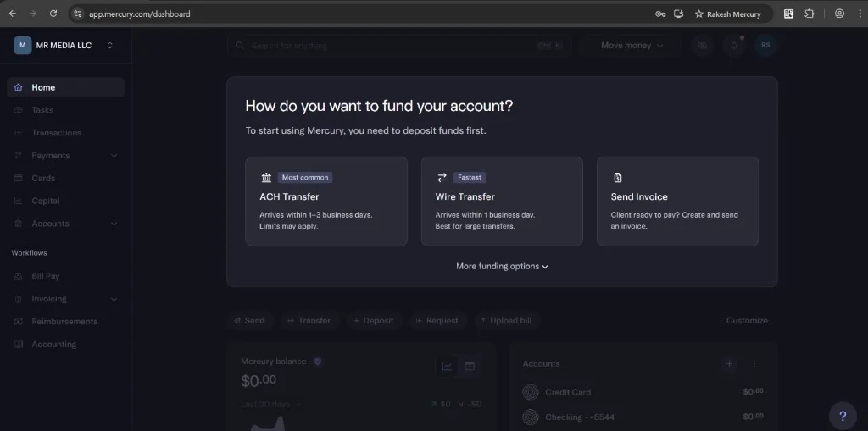Click the Wire Transfer arrows icon

tap(442, 178)
